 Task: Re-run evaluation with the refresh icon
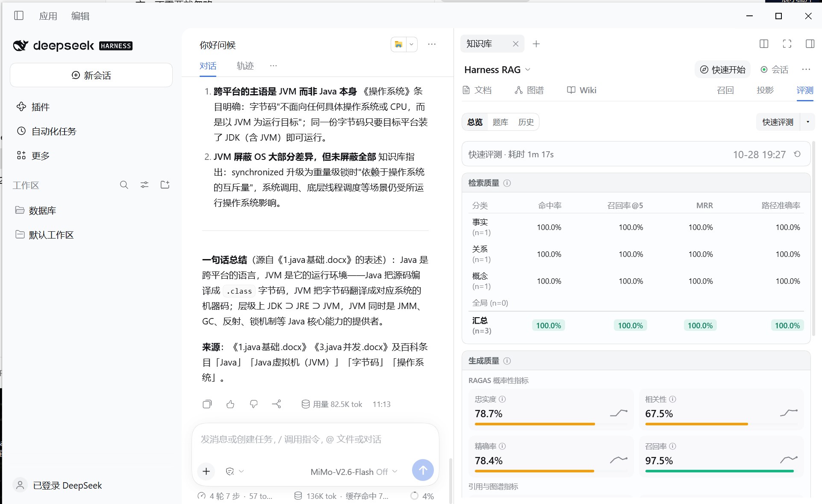(x=797, y=154)
